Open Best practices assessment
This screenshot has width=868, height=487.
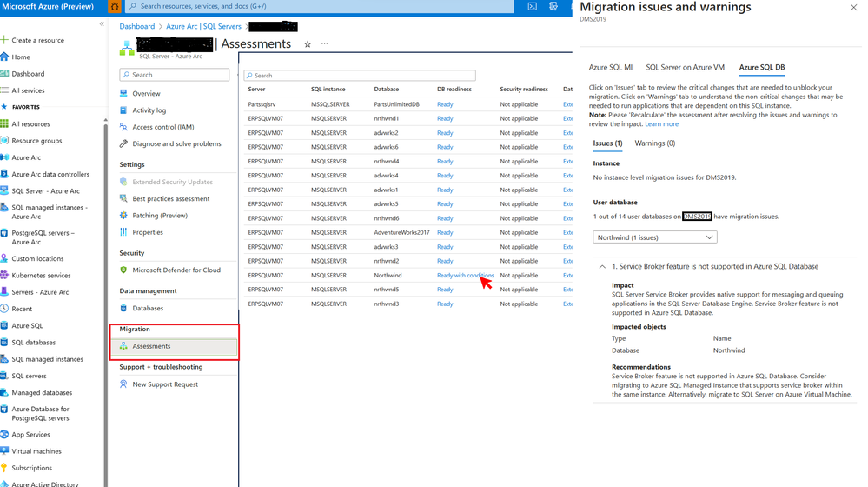point(170,199)
